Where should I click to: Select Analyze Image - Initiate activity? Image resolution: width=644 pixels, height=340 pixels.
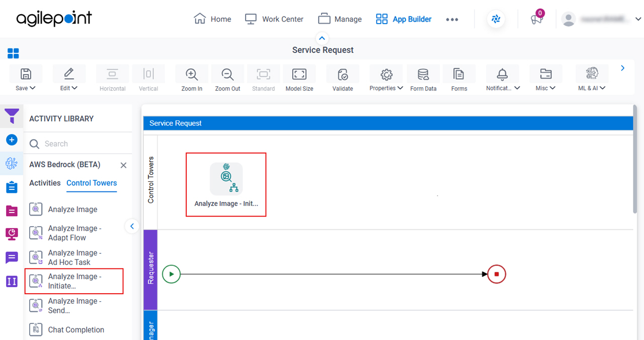click(x=74, y=281)
